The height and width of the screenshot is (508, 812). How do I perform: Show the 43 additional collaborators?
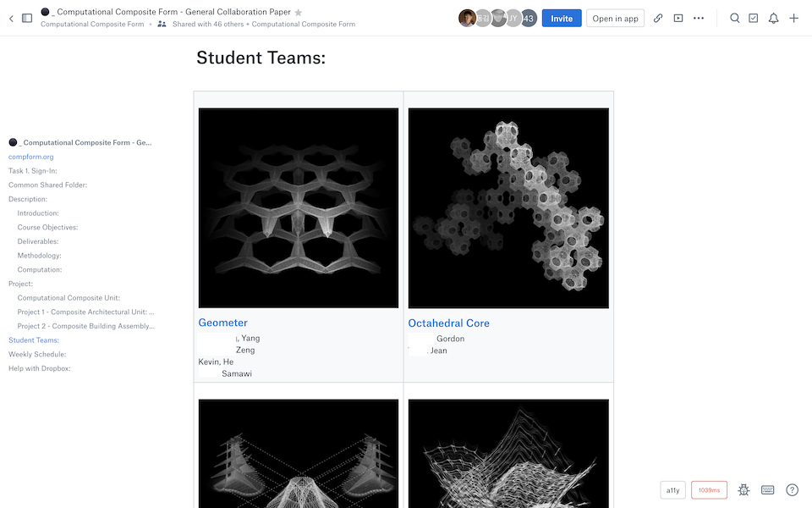tap(529, 18)
